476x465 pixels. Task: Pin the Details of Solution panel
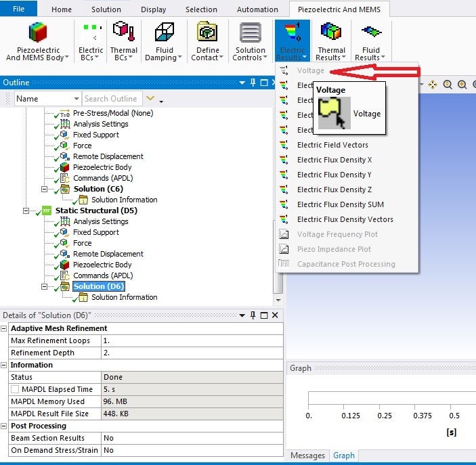coord(253,315)
